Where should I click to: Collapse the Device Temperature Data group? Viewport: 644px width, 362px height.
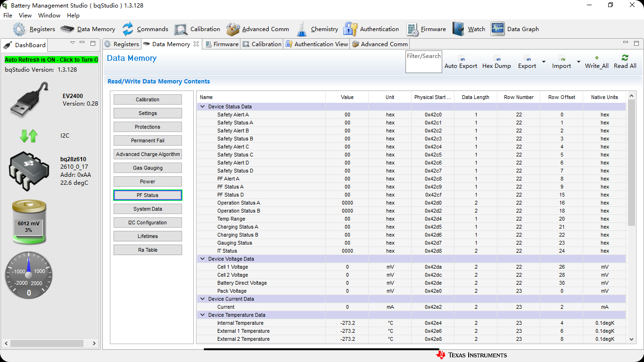point(203,315)
